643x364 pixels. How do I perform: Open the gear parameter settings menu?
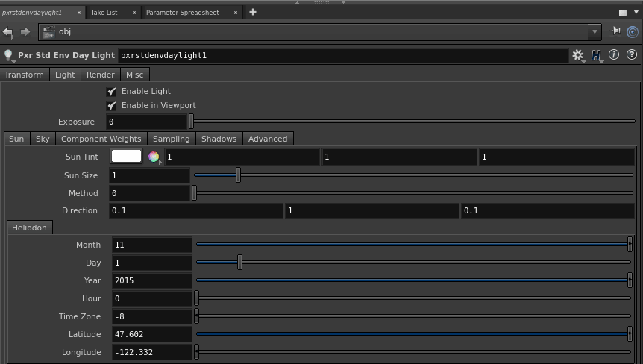tap(577, 55)
